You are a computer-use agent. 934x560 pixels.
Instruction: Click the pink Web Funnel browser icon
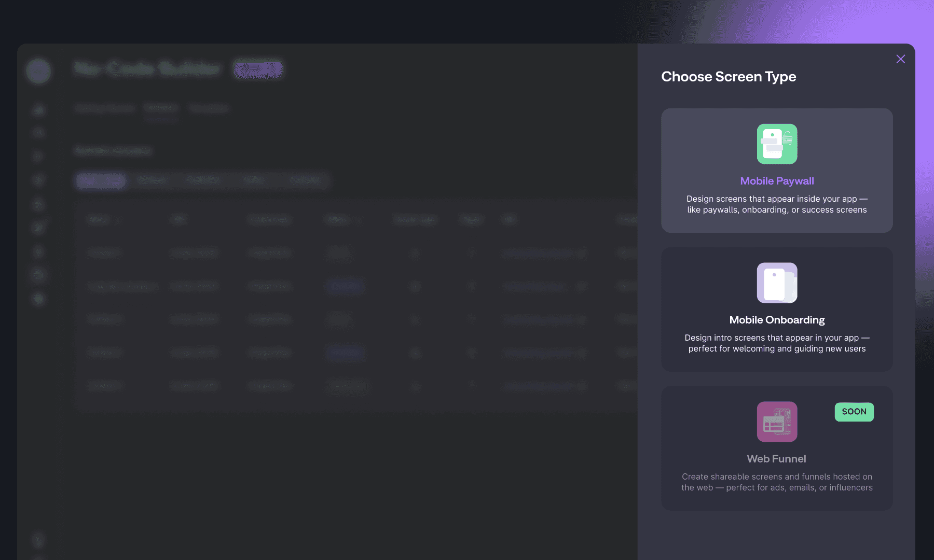777,422
